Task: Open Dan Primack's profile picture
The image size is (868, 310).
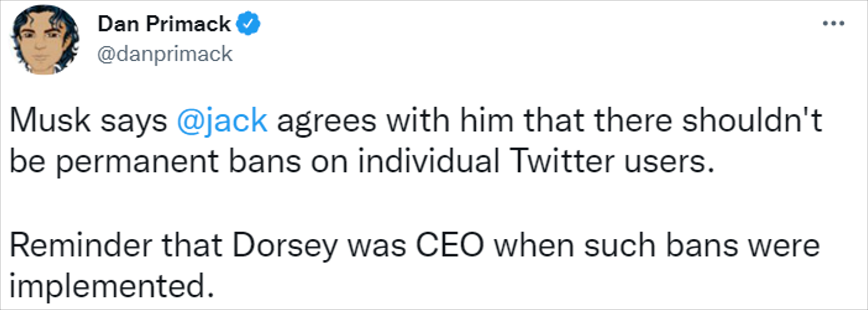Action: (44, 40)
